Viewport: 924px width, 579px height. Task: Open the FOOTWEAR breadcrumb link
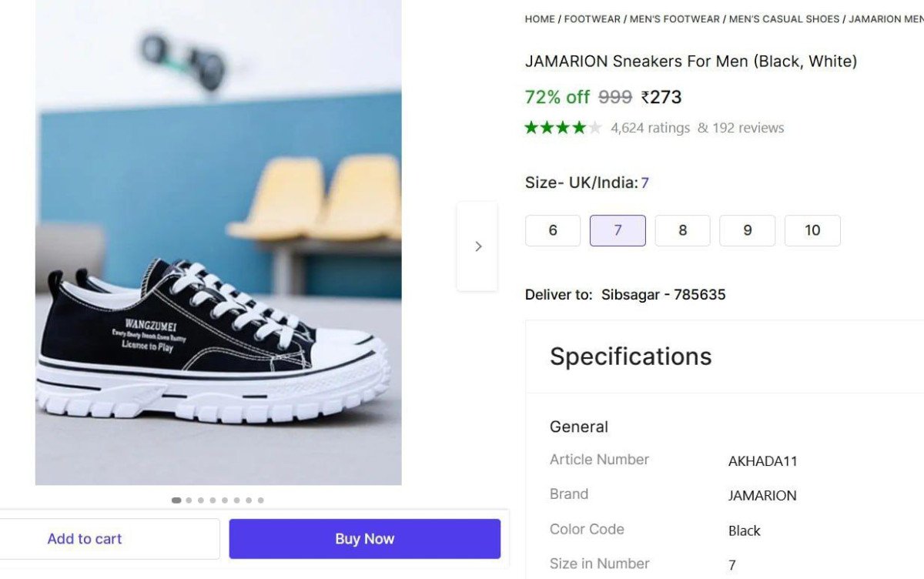coord(592,19)
